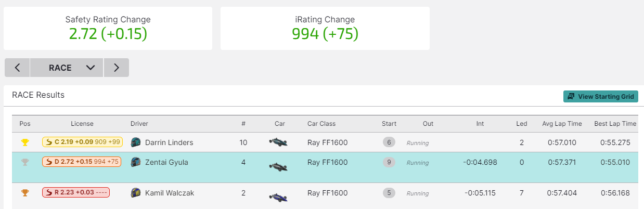Click the View Starting Grid button
Viewport: 644px width, 209px height.
pyautogui.click(x=600, y=97)
